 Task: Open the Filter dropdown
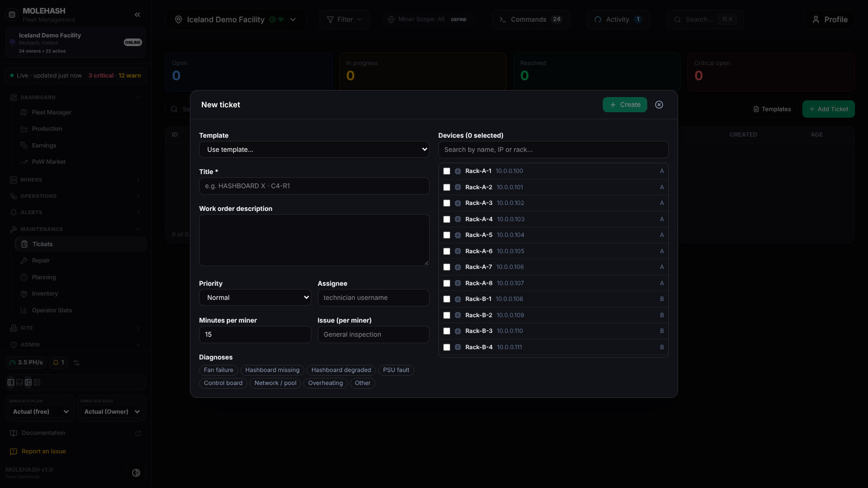[344, 20]
